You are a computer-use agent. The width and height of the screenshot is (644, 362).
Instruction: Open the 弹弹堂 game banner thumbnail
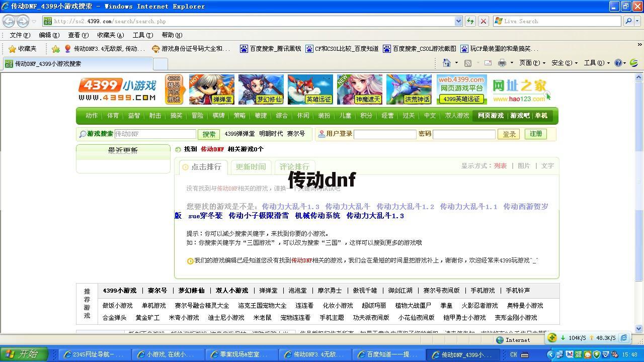pos(212,89)
